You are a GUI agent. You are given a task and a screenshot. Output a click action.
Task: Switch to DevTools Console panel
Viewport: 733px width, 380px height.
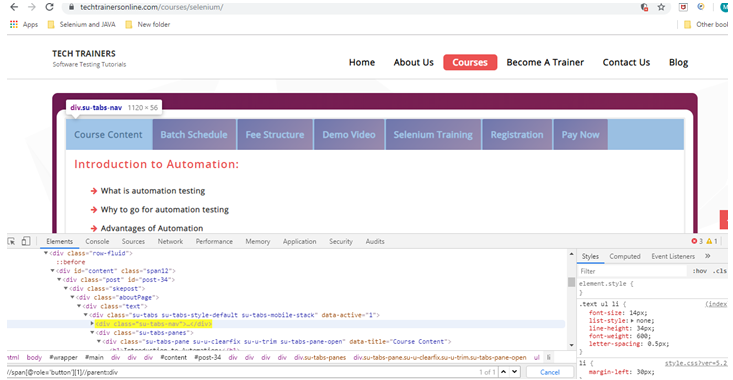(97, 241)
